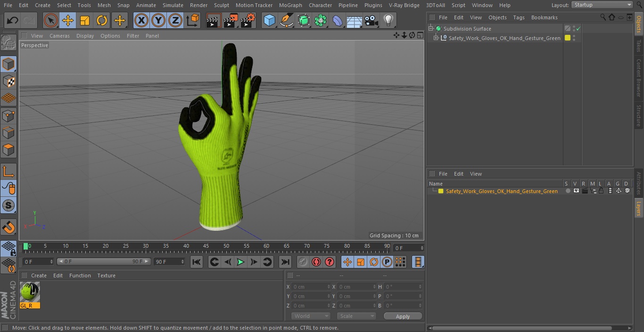
Task: Enable Model mode in left palette
Action: 8,64
